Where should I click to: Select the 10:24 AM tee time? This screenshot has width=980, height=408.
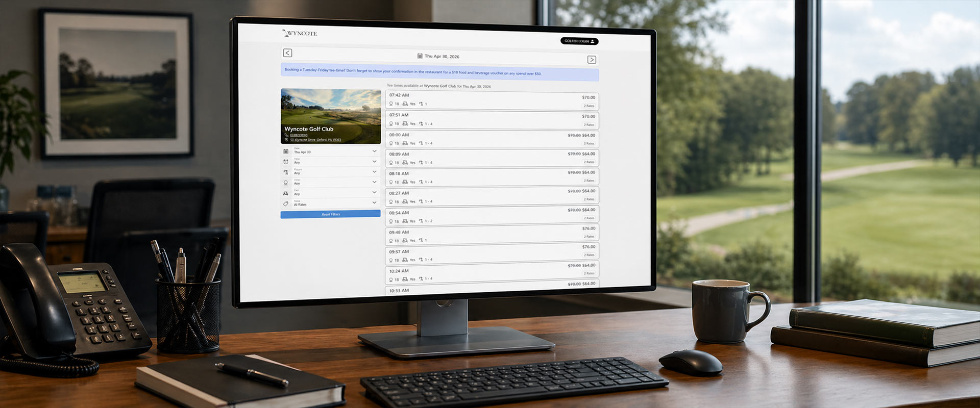click(492, 272)
